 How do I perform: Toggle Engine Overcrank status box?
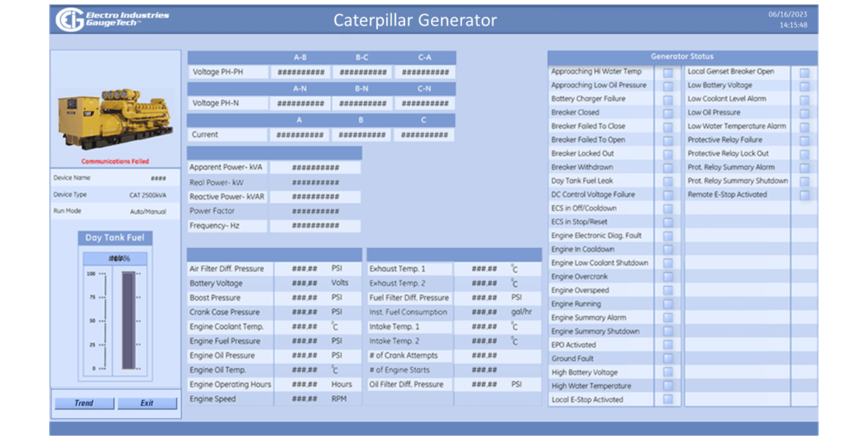pos(668,277)
